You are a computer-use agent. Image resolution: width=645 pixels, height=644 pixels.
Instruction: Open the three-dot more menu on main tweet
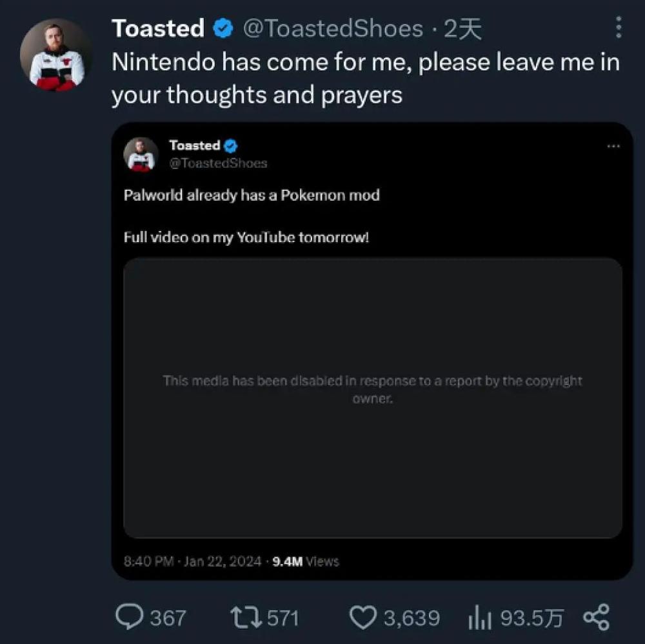click(619, 28)
